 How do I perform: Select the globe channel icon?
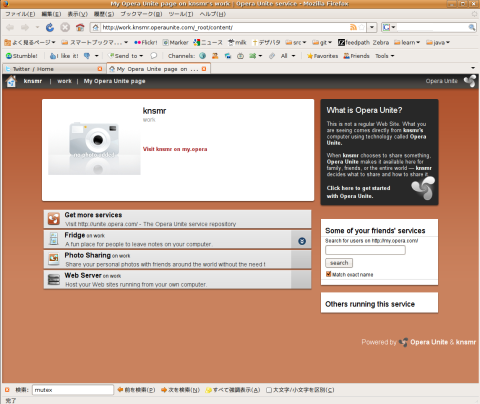[x=202, y=56]
